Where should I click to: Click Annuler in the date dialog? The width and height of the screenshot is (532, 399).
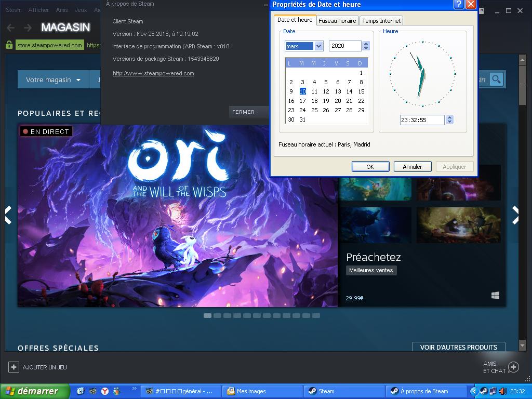(x=412, y=167)
